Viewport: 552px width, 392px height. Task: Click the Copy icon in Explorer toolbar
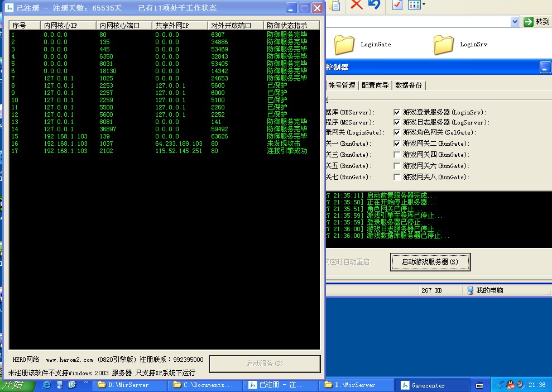click(x=335, y=5)
